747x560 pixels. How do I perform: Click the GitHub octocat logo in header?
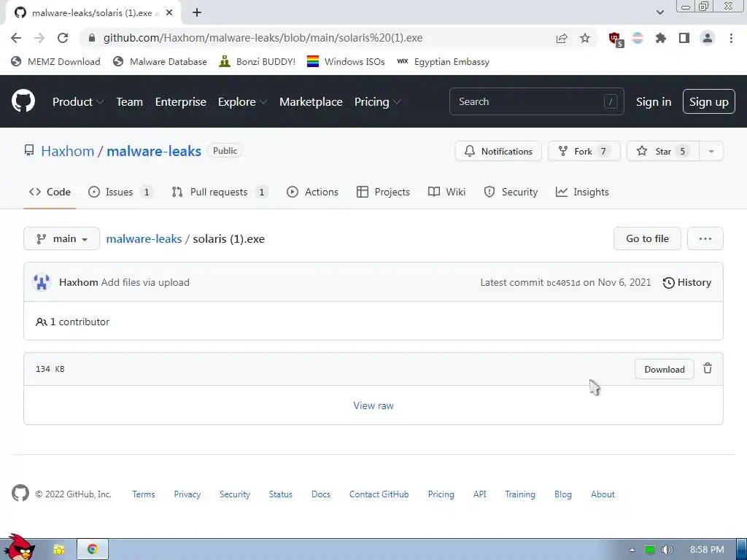(23, 101)
